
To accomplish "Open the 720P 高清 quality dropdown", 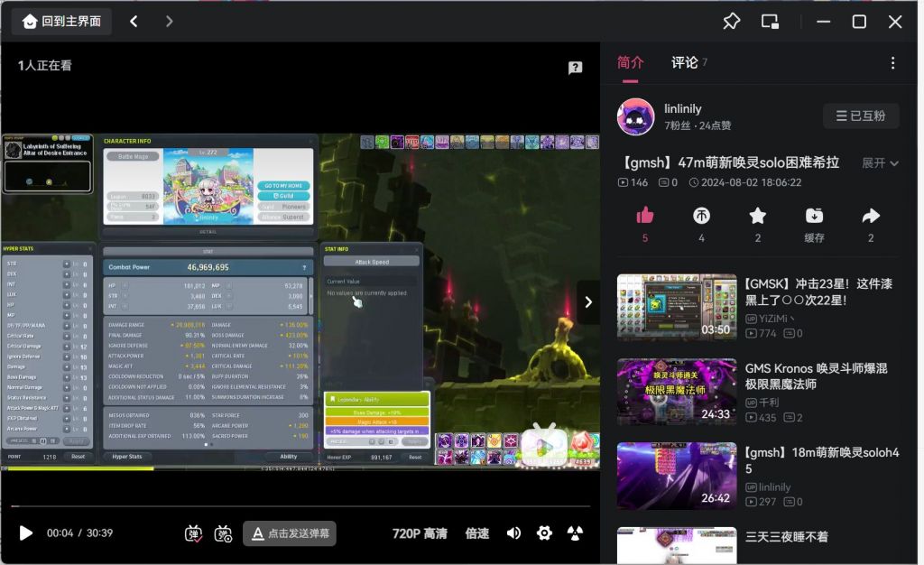I will tap(420, 533).
